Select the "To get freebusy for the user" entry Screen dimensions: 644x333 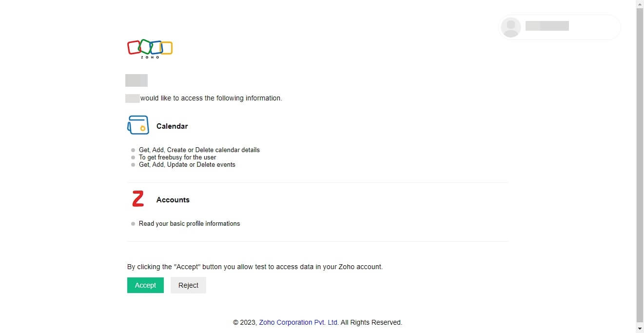[177, 157]
